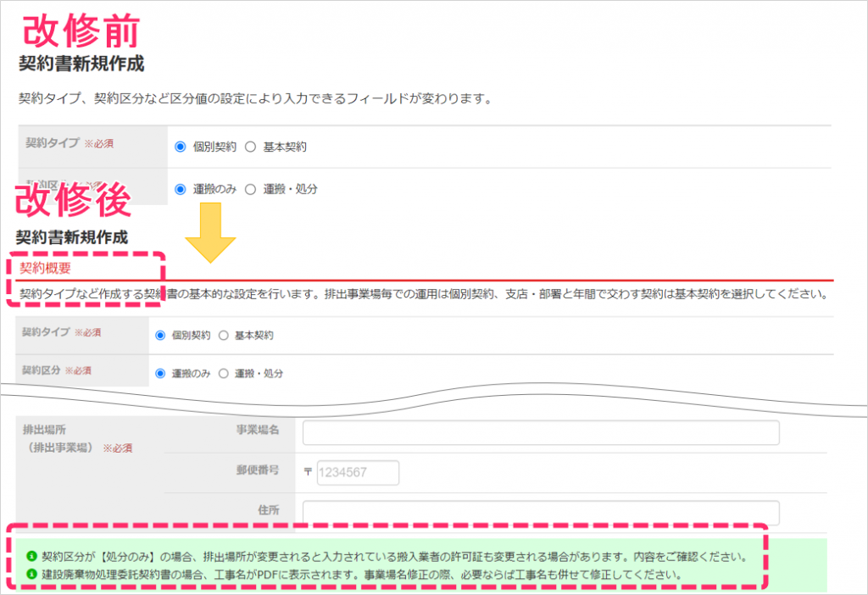Image resolution: width=868 pixels, height=595 pixels.
Task: Select 基本契約 radio in the 改修後 form
Action: [224, 335]
